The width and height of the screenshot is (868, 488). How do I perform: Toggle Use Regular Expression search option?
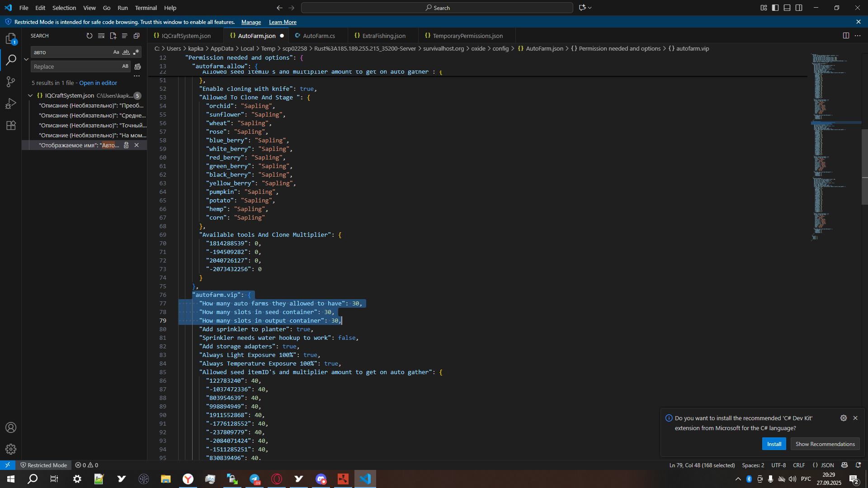(136, 52)
